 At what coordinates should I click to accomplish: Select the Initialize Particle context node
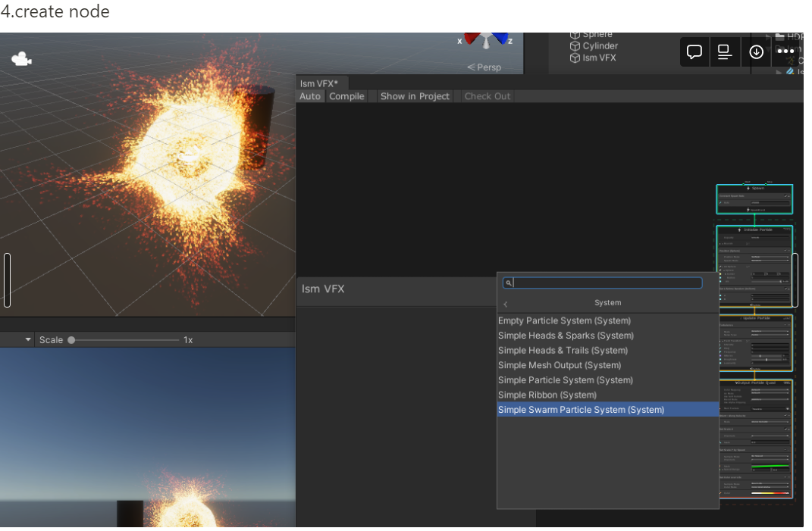(x=754, y=265)
